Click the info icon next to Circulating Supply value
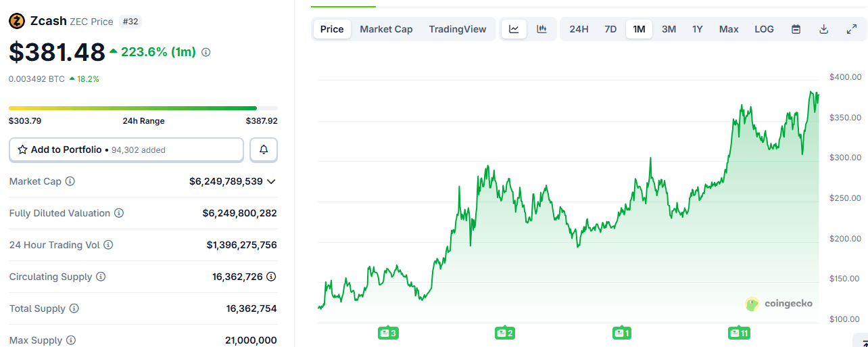Screen dimensions: 868x347 pos(271,277)
